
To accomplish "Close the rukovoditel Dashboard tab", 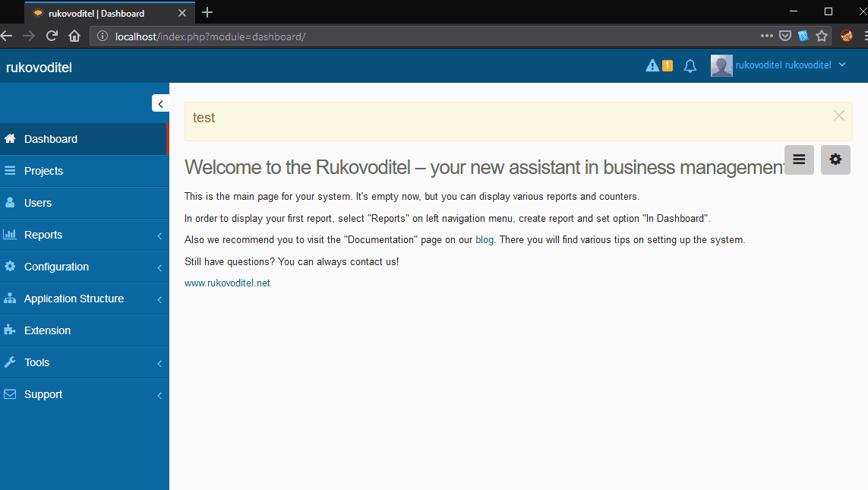I will pyautogui.click(x=182, y=13).
